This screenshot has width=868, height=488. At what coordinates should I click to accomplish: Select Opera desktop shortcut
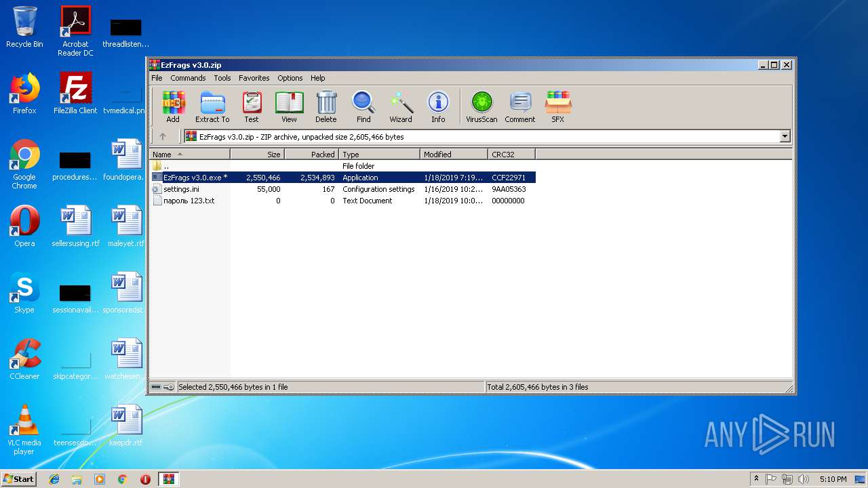(24, 226)
